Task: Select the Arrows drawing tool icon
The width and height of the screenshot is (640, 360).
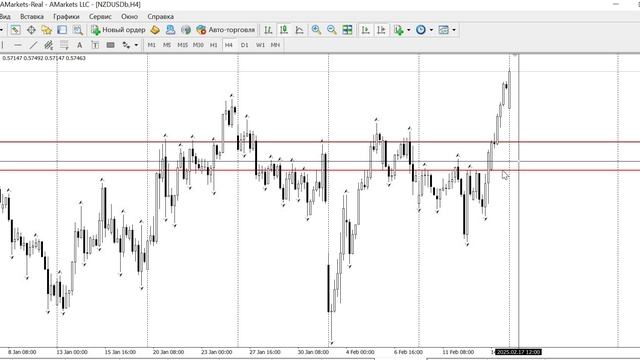Action: 126,45
